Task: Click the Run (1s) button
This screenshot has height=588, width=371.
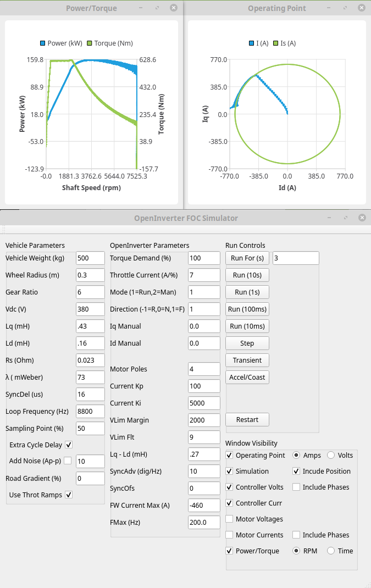Action: coord(247,292)
